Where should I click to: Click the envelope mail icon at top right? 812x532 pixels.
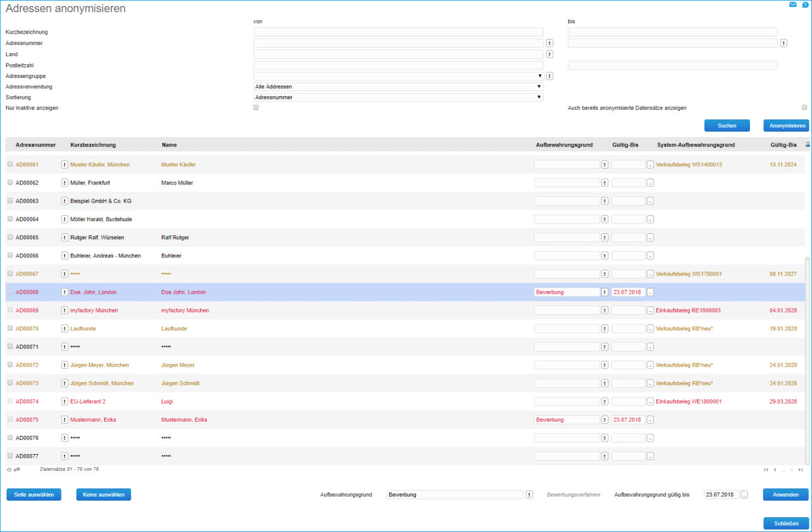point(793,4)
